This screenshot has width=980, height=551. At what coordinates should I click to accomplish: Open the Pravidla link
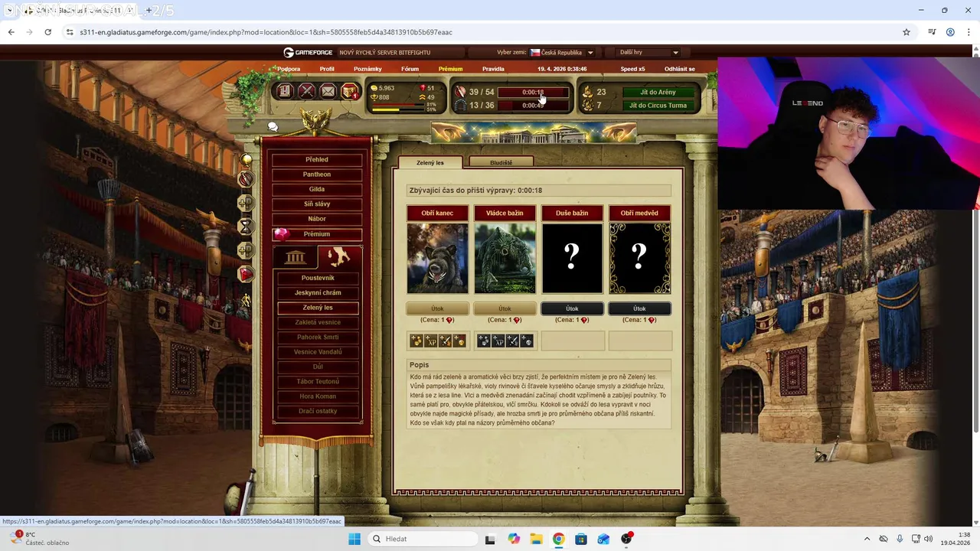tap(493, 69)
